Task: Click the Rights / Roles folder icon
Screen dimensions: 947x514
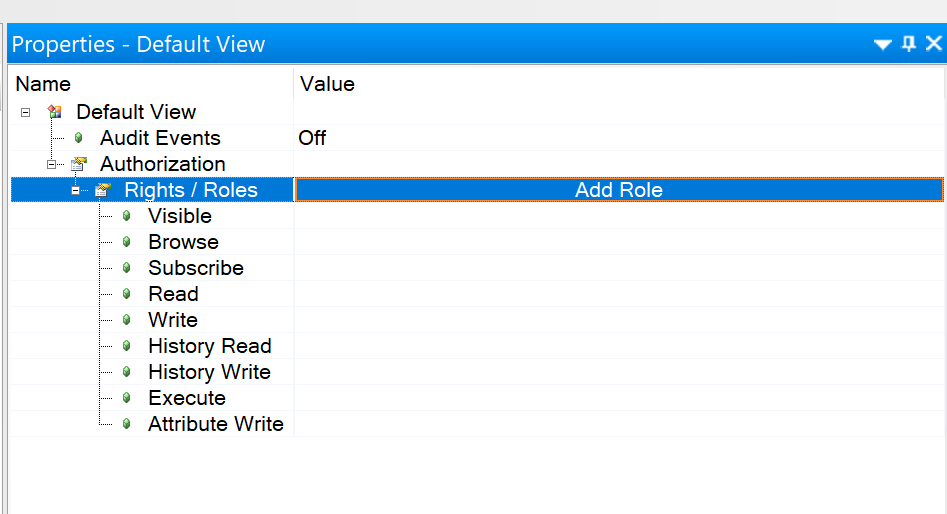Action: coord(103,190)
